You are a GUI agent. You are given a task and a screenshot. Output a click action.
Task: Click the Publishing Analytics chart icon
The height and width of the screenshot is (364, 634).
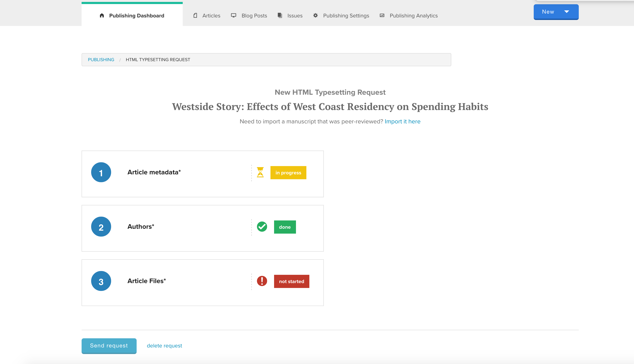click(x=382, y=16)
